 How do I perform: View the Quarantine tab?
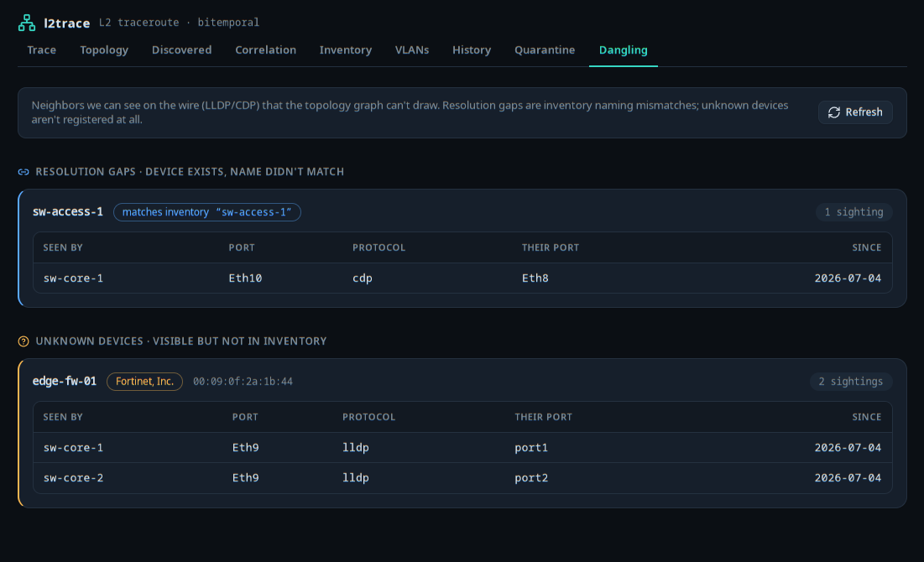[x=545, y=50]
